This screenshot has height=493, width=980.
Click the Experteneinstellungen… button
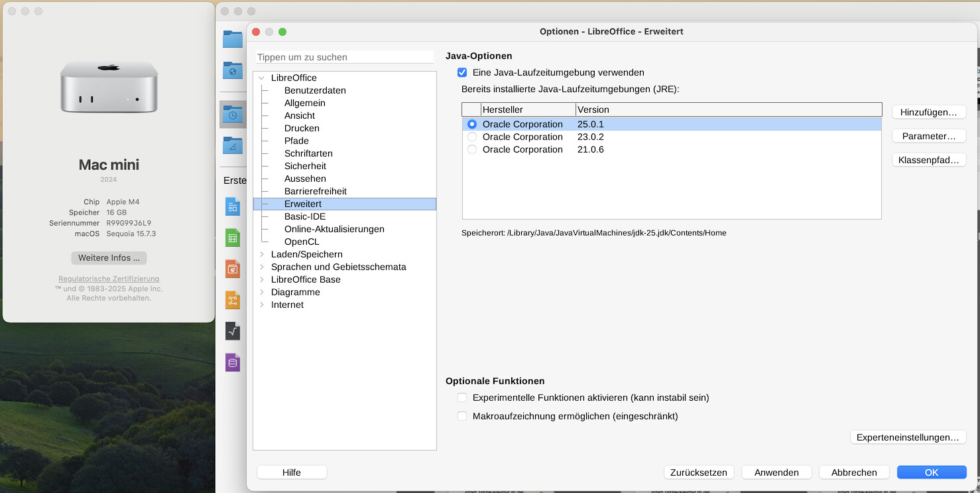(x=907, y=437)
